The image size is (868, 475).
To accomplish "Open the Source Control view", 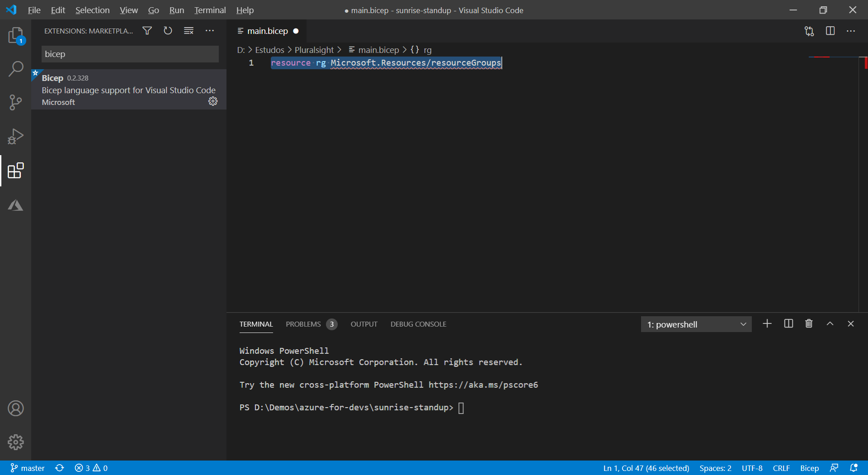I will (x=16, y=102).
